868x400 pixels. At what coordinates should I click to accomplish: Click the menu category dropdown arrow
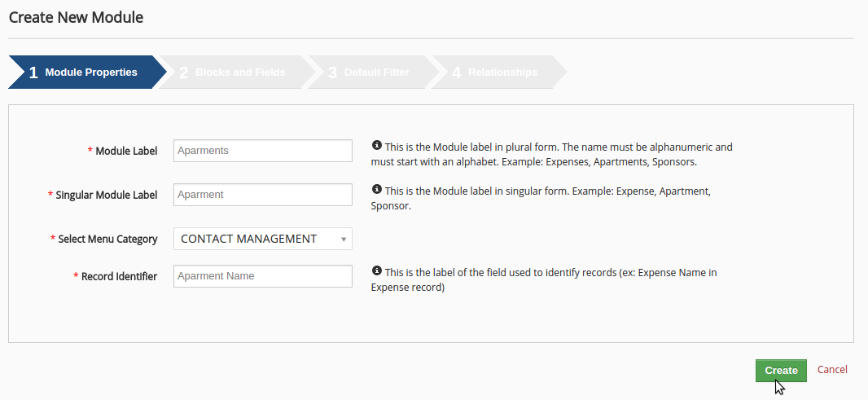click(344, 240)
